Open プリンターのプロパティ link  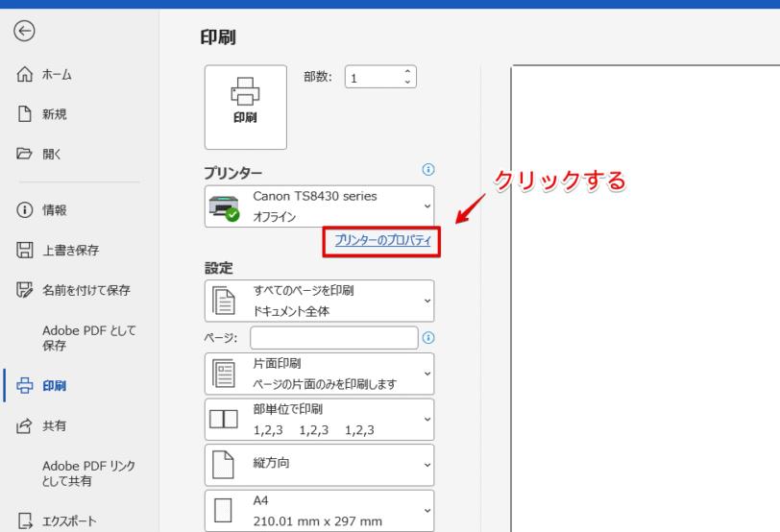[382, 241]
